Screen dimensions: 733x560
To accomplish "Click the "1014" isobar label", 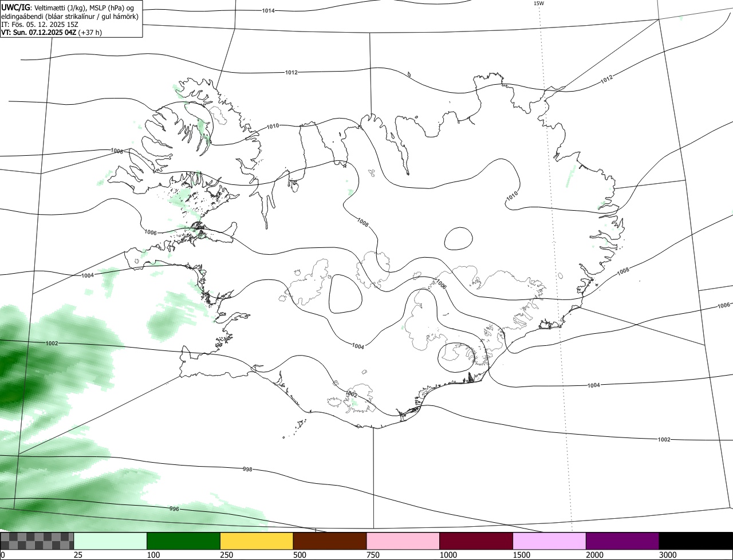I will [x=268, y=11].
